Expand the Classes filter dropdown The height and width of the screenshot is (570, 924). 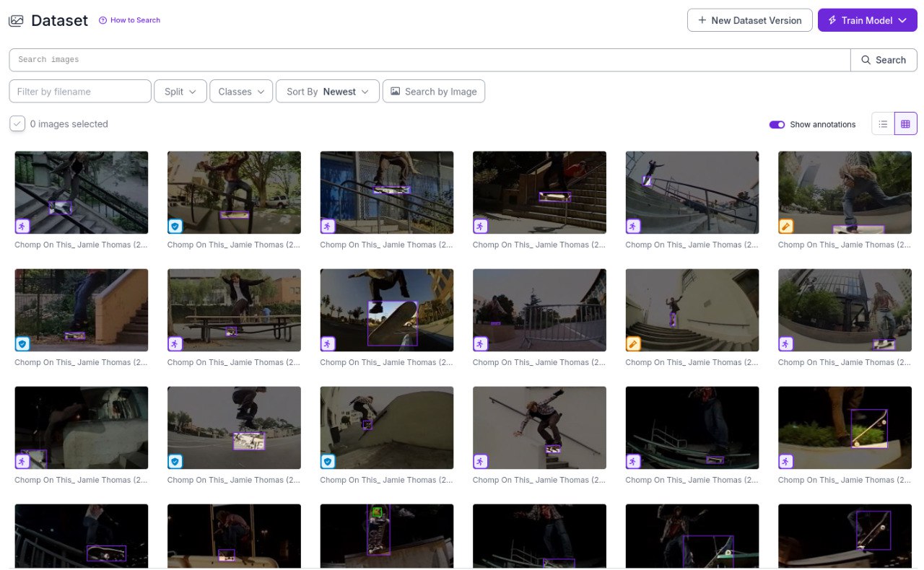pyautogui.click(x=241, y=92)
